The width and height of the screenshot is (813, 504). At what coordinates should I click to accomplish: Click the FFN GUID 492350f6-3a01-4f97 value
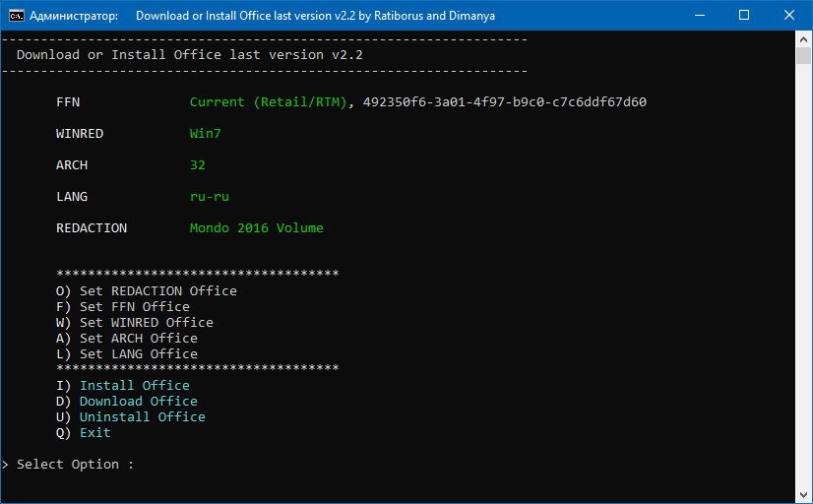pyautogui.click(x=505, y=102)
